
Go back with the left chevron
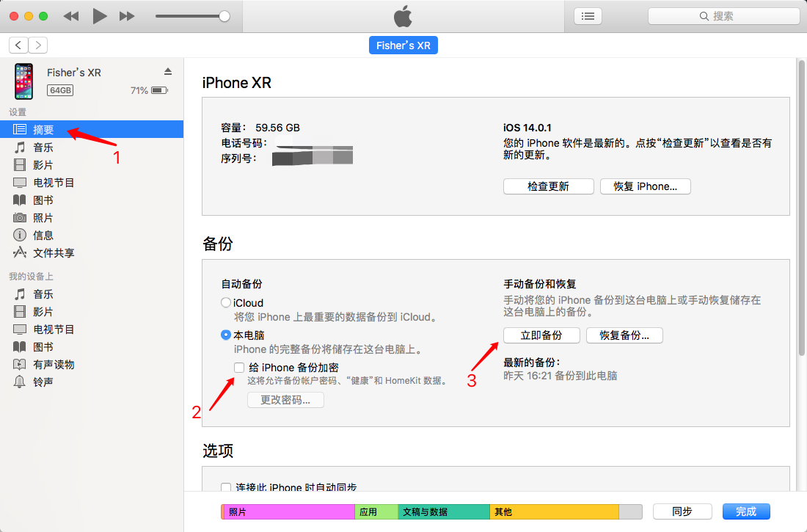point(18,45)
